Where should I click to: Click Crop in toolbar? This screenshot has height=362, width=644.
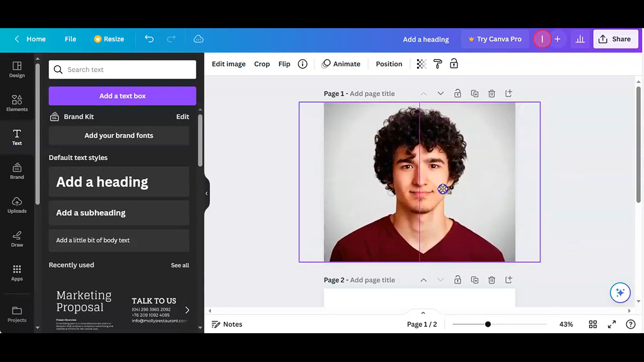[x=262, y=64]
